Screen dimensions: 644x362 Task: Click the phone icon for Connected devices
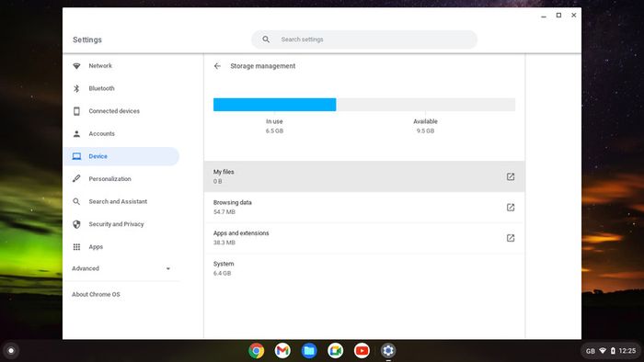76,111
